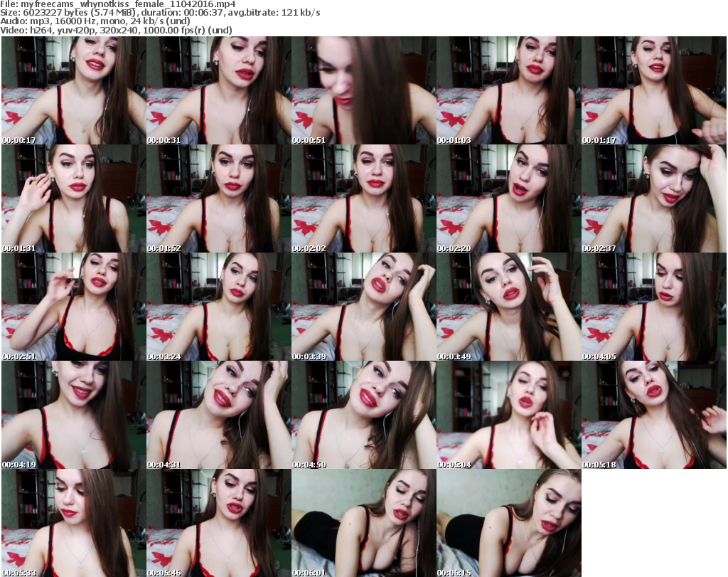Choose the frame stamped 00:05:33

[x=74, y=523]
